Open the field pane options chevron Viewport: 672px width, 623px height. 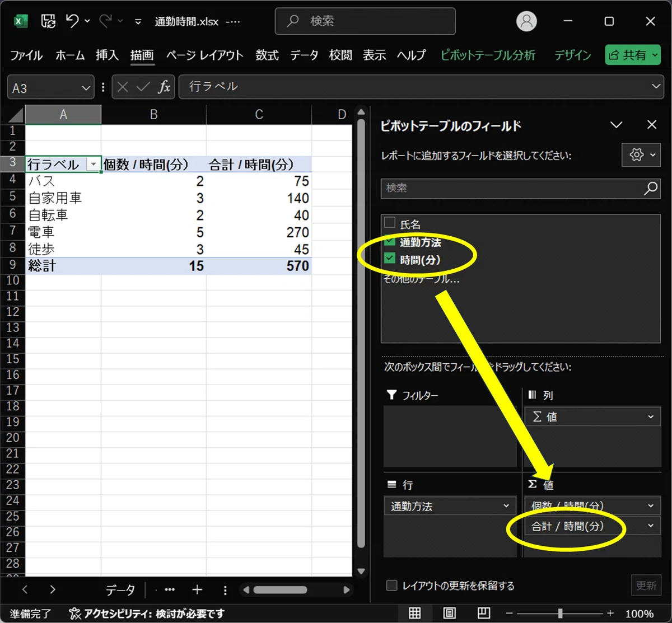[617, 125]
